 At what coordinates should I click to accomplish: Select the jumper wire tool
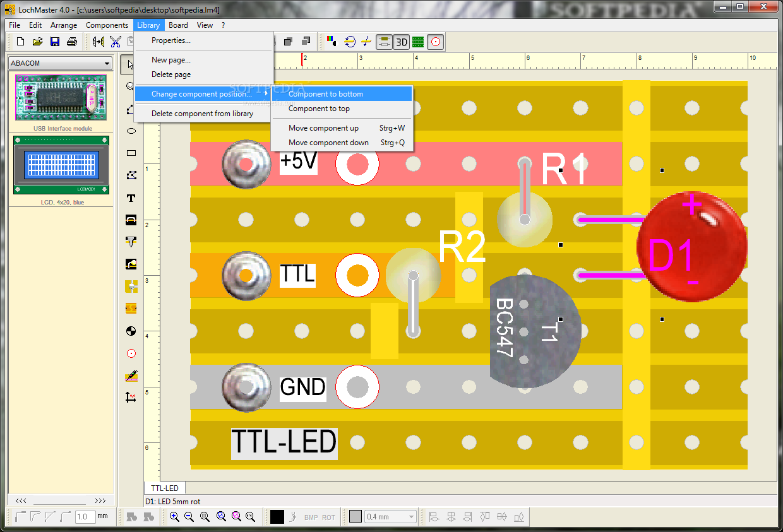tap(131, 220)
